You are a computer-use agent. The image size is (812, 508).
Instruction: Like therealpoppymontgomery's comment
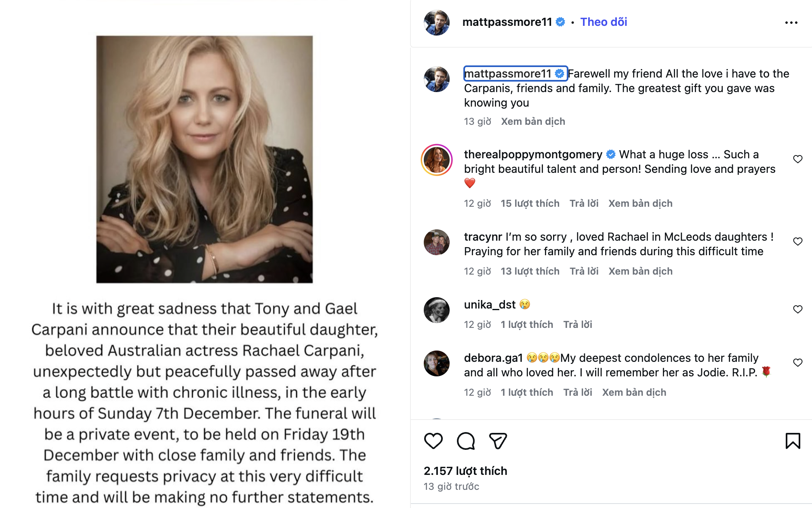(797, 159)
